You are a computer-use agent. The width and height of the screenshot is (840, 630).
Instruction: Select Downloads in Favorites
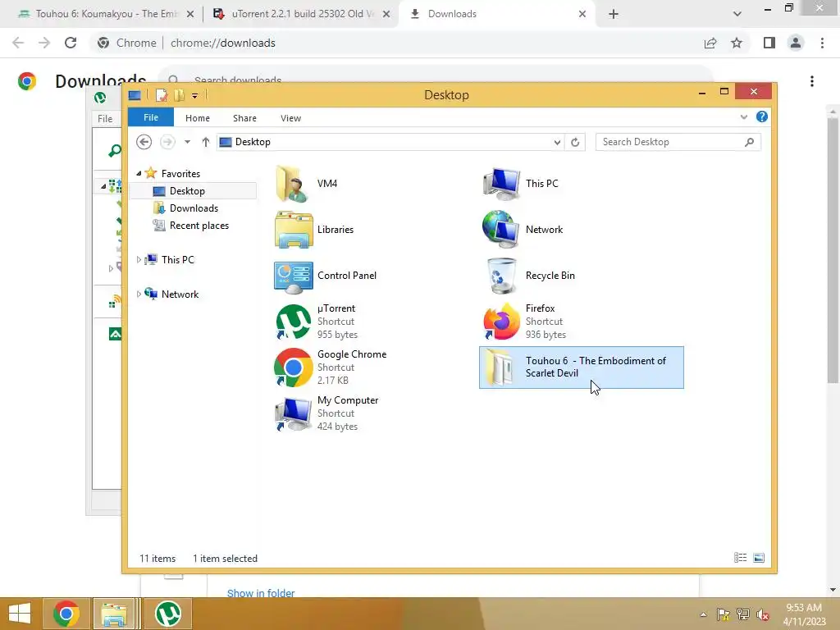(x=193, y=208)
